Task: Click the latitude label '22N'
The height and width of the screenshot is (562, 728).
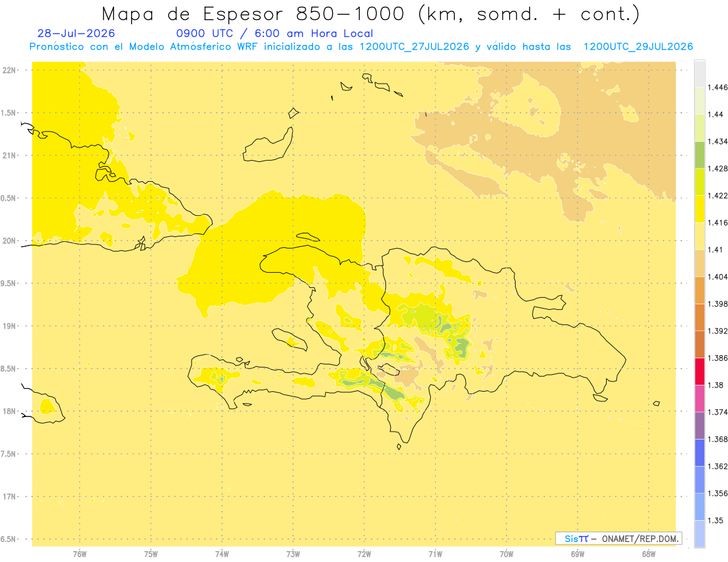Action: (x=10, y=70)
